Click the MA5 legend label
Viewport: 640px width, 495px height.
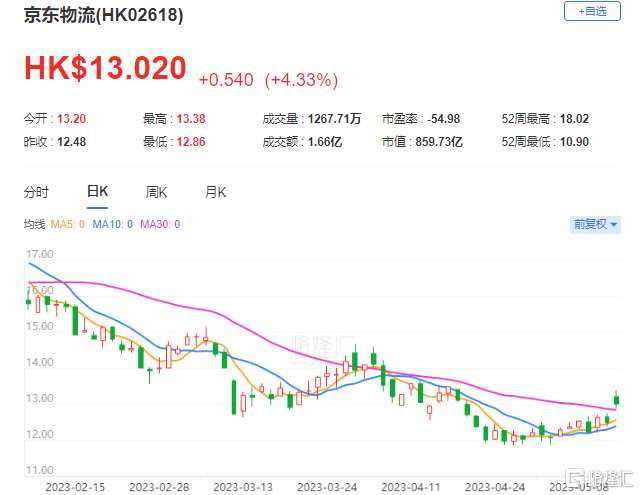(67, 224)
